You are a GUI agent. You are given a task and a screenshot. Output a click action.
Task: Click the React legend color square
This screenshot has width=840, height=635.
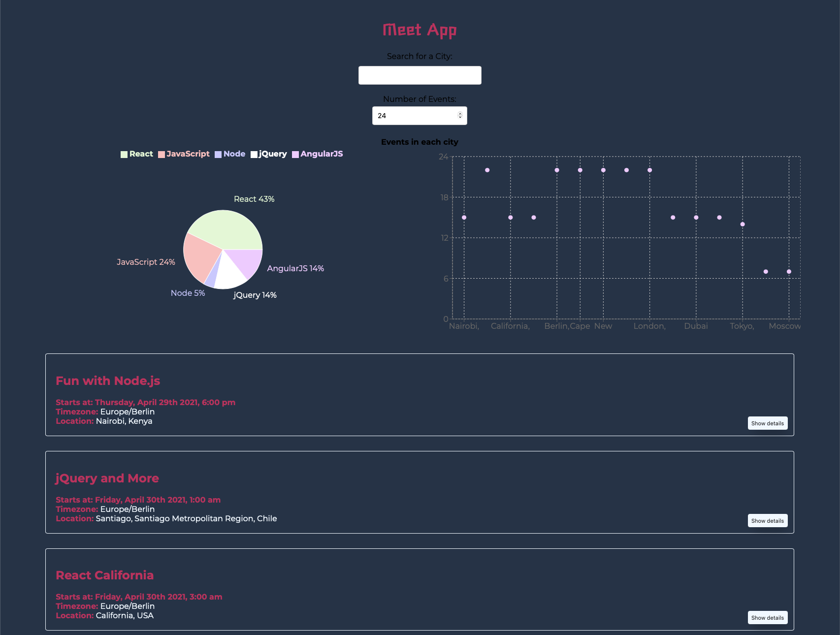(124, 155)
